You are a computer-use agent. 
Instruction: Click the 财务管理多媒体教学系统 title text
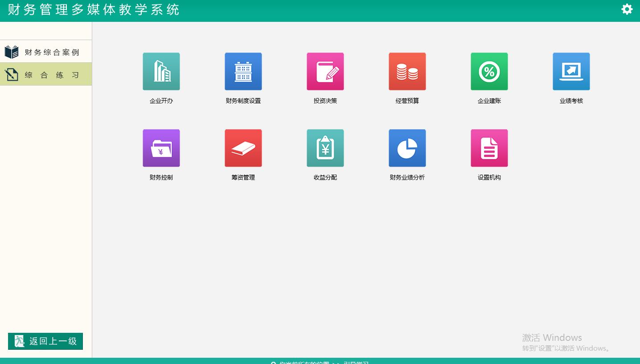click(94, 10)
